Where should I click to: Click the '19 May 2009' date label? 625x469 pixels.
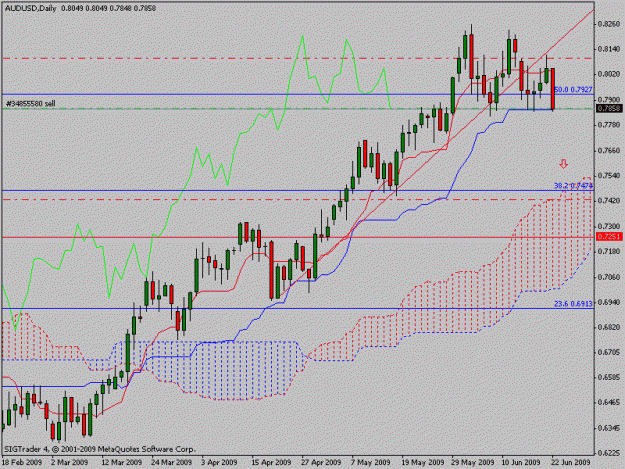click(423, 463)
